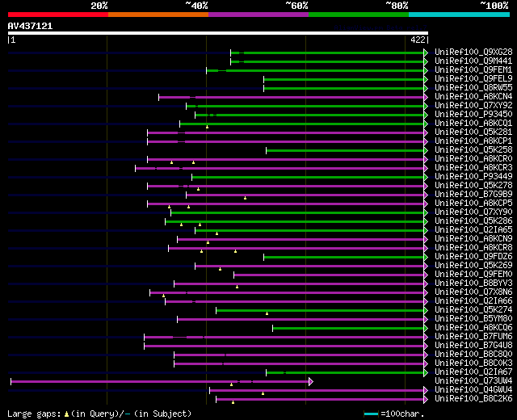
Task: Click the UniRef100_A8KCP5 label
Action: 473,203
